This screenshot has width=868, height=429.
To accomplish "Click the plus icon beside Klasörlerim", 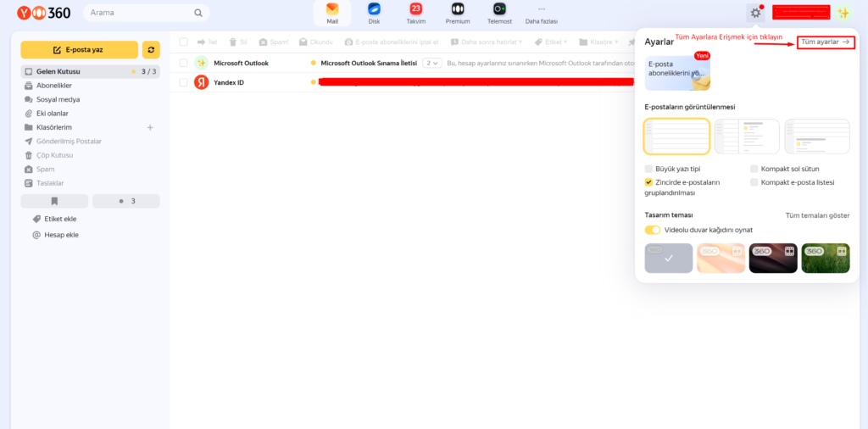I will (x=150, y=127).
